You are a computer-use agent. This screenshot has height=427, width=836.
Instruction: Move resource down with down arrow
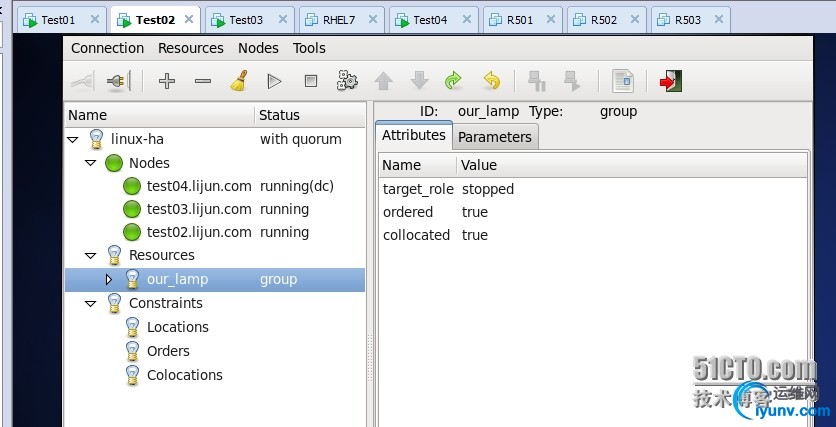pyautogui.click(x=420, y=81)
